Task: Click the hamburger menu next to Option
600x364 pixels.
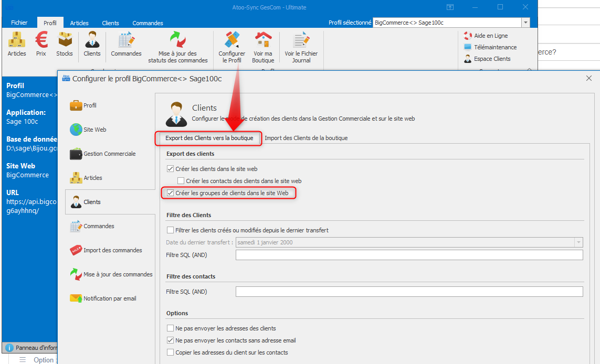Action: (23, 359)
